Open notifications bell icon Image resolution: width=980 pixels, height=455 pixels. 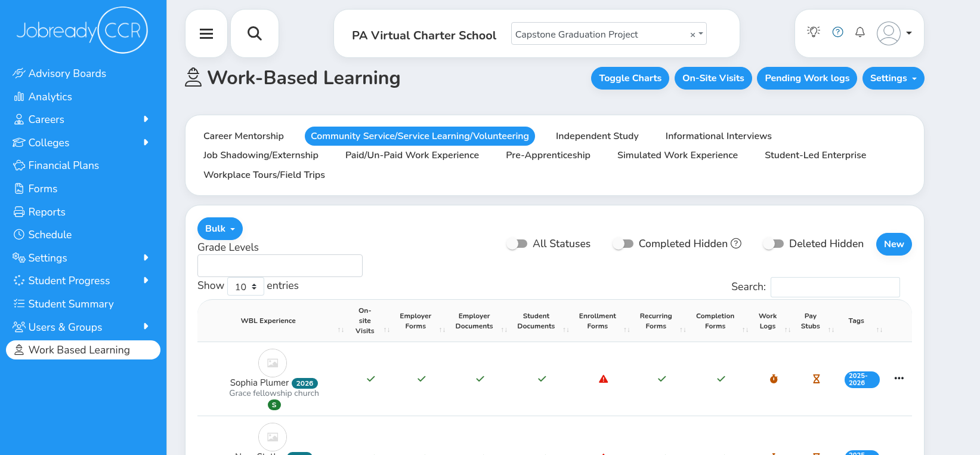[860, 32]
